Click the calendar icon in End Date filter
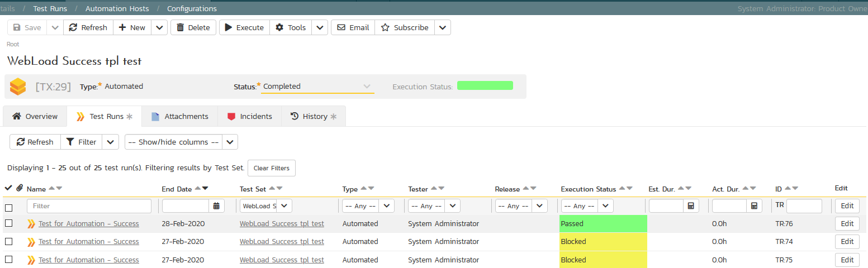This screenshot has height=268, width=868. point(216,206)
